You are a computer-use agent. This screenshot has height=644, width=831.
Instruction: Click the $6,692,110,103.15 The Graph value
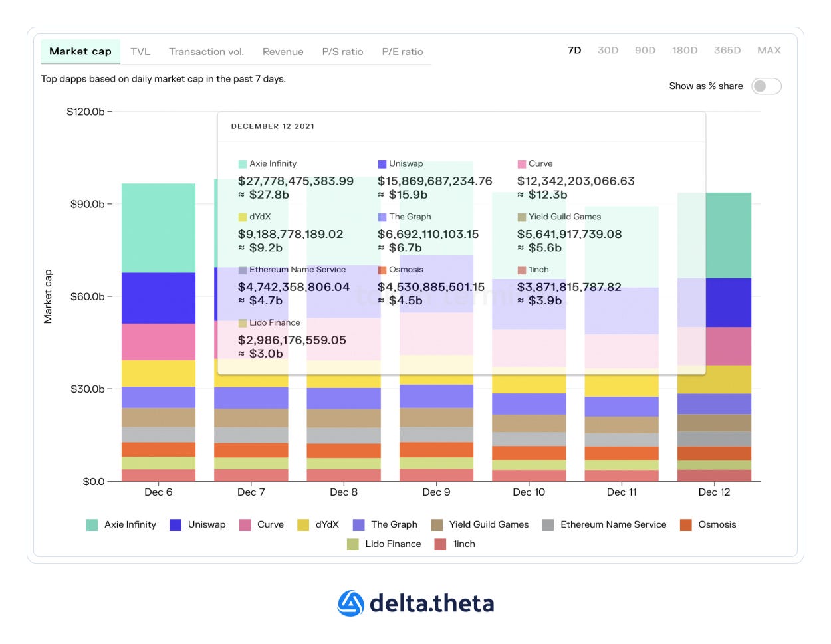coord(428,234)
